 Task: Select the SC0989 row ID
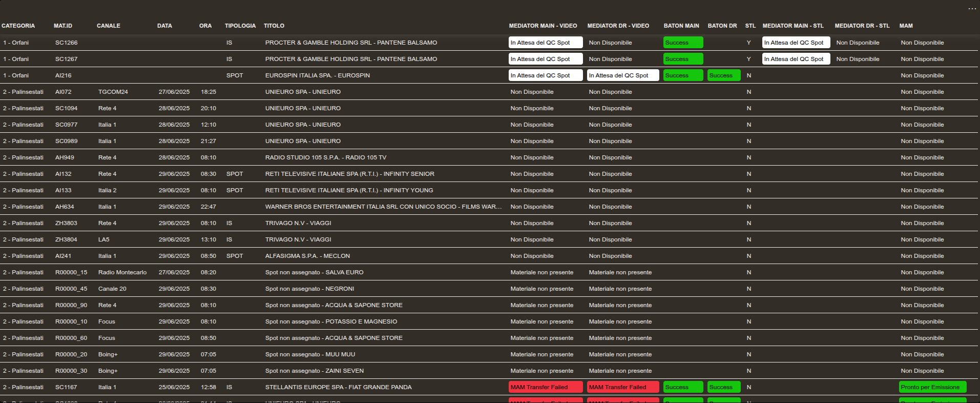coord(67,141)
